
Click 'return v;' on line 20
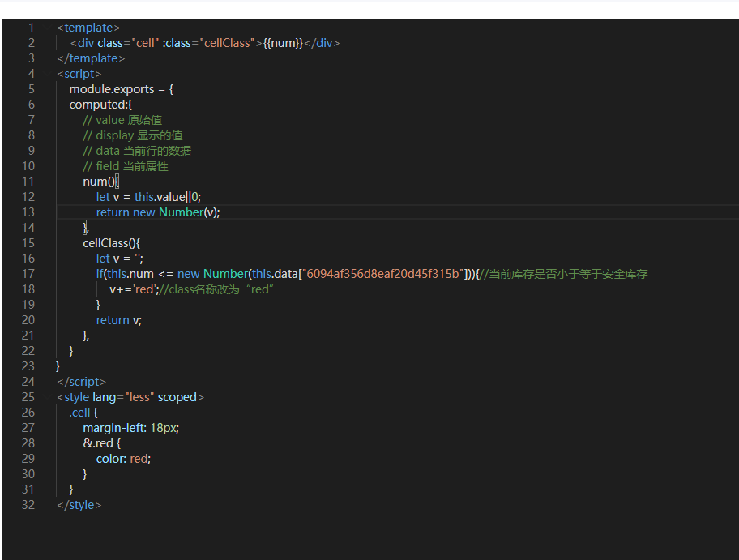pos(119,320)
